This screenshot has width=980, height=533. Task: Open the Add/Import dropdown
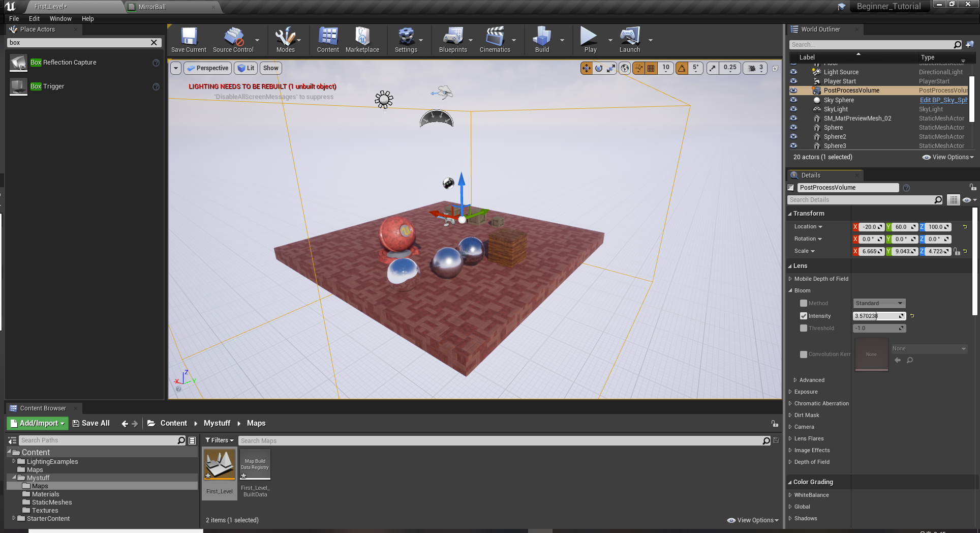(x=37, y=423)
